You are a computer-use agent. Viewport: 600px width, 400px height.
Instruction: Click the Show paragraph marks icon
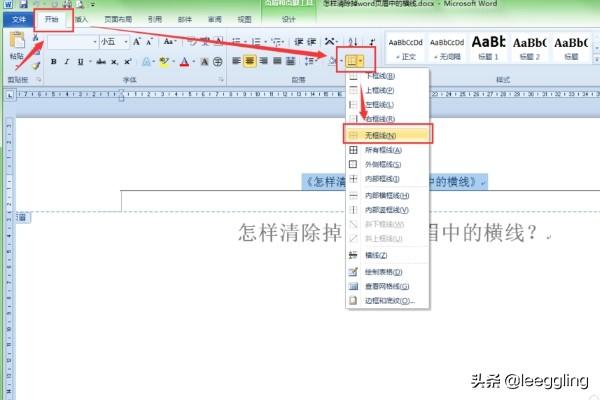(372, 42)
